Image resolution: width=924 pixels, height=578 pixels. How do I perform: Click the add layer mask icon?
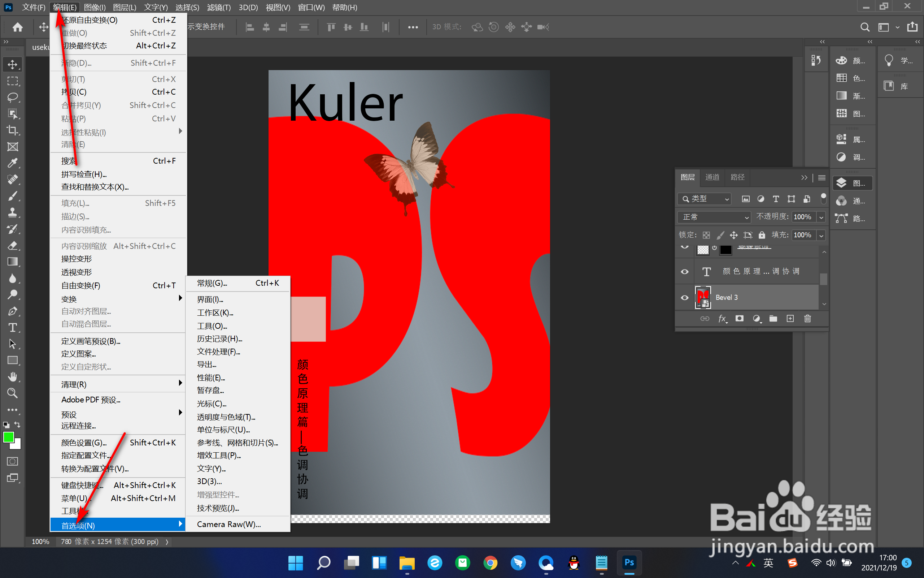[x=740, y=318]
